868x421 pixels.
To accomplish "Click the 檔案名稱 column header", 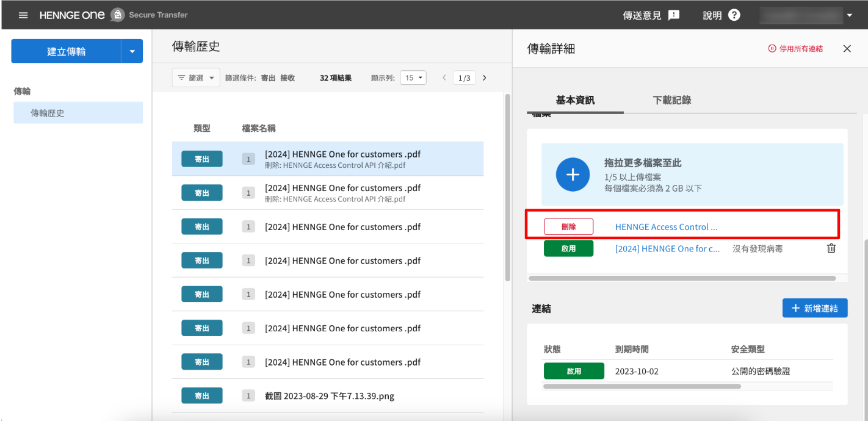I will [x=259, y=128].
